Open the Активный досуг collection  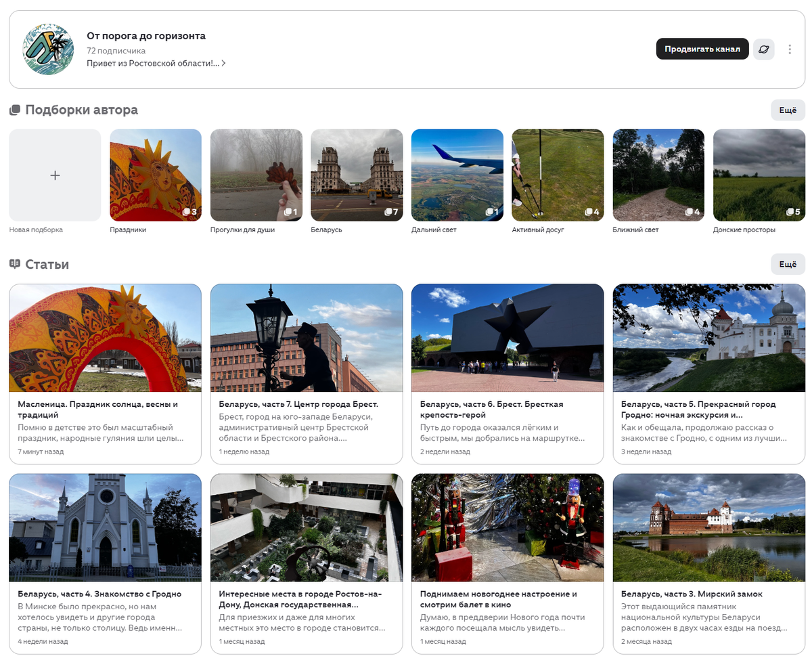tap(558, 175)
